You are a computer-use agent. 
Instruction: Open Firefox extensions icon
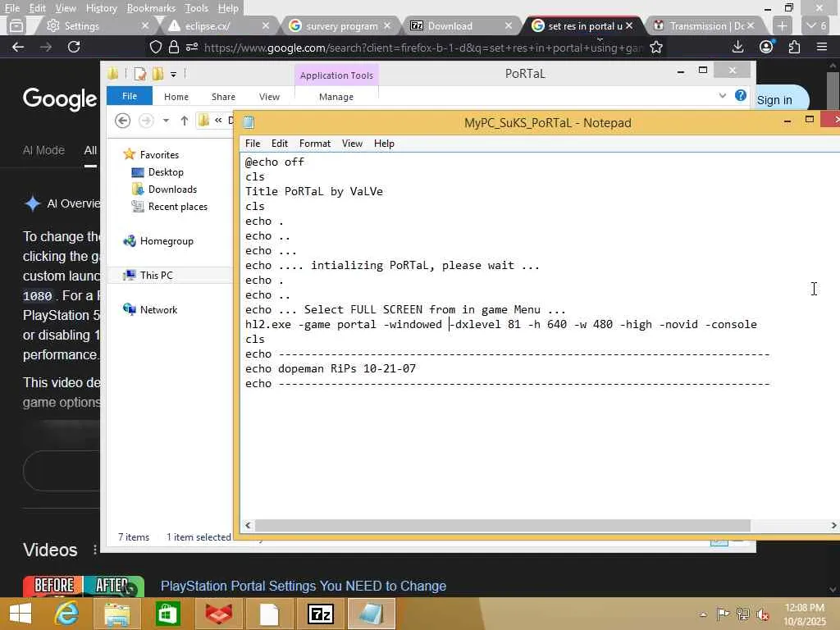[x=794, y=47]
